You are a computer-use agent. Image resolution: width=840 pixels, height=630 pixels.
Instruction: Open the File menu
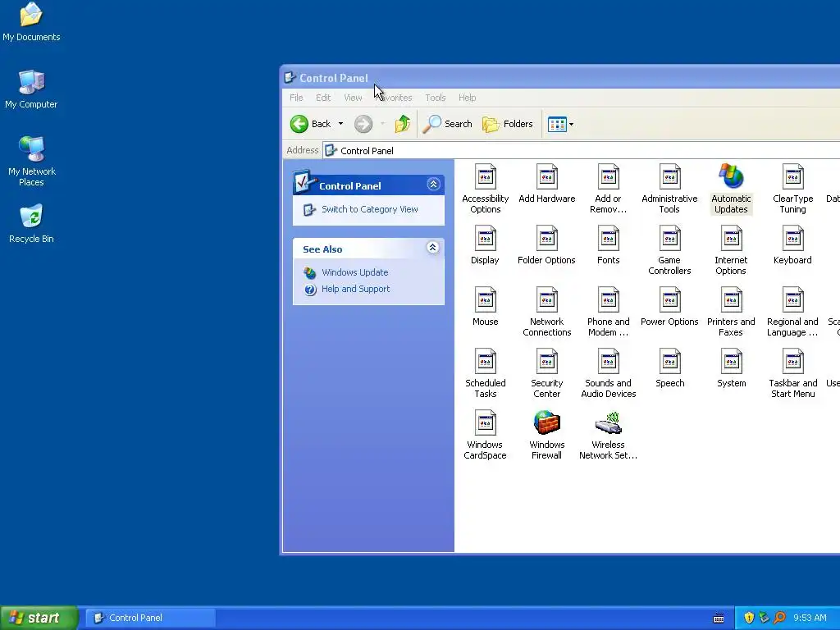click(x=296, y=98)
